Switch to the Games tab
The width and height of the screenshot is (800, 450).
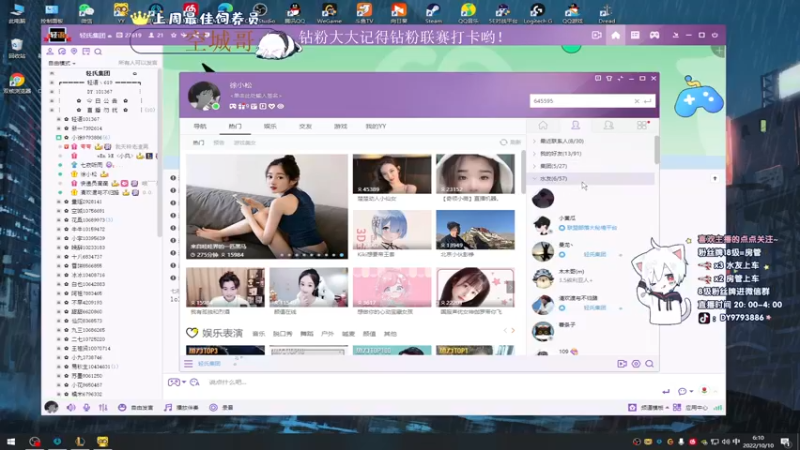point(340,126)
